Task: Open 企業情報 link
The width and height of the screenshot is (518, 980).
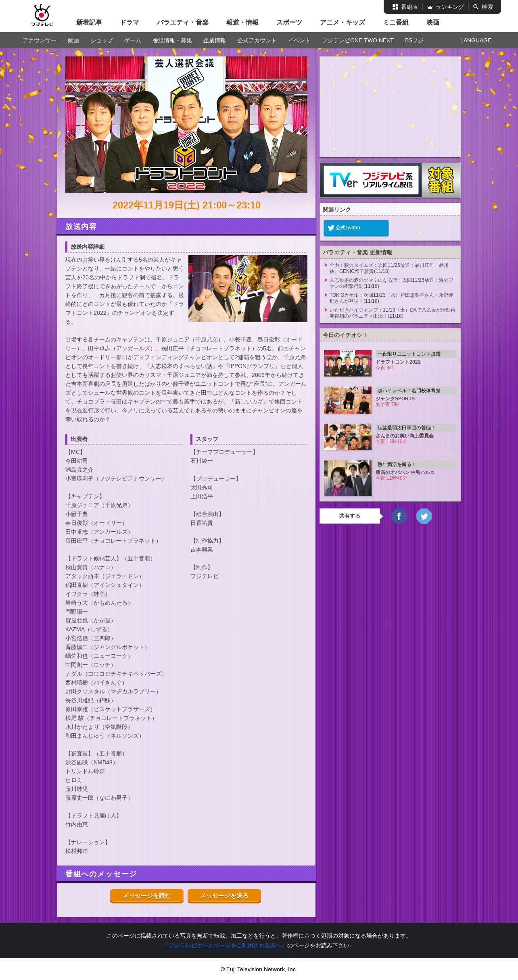Action: click(215, 40)
